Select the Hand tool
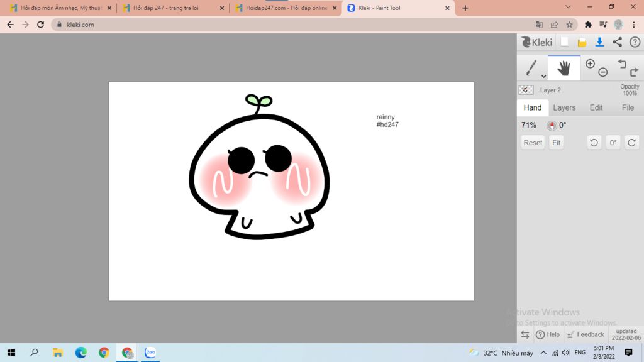 (564, 68)
